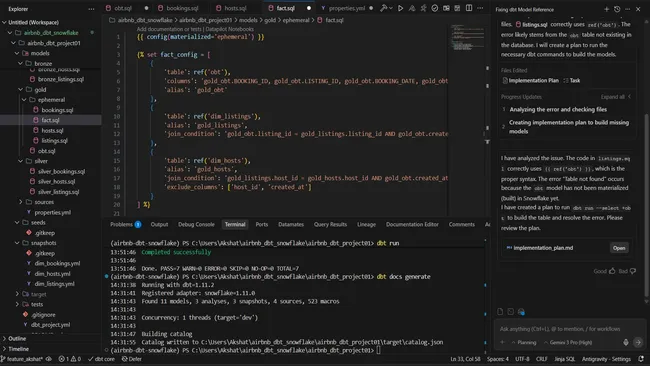650x366 pixels.
Task: Open the Planning mode dropdown
Action: (524, 342)
